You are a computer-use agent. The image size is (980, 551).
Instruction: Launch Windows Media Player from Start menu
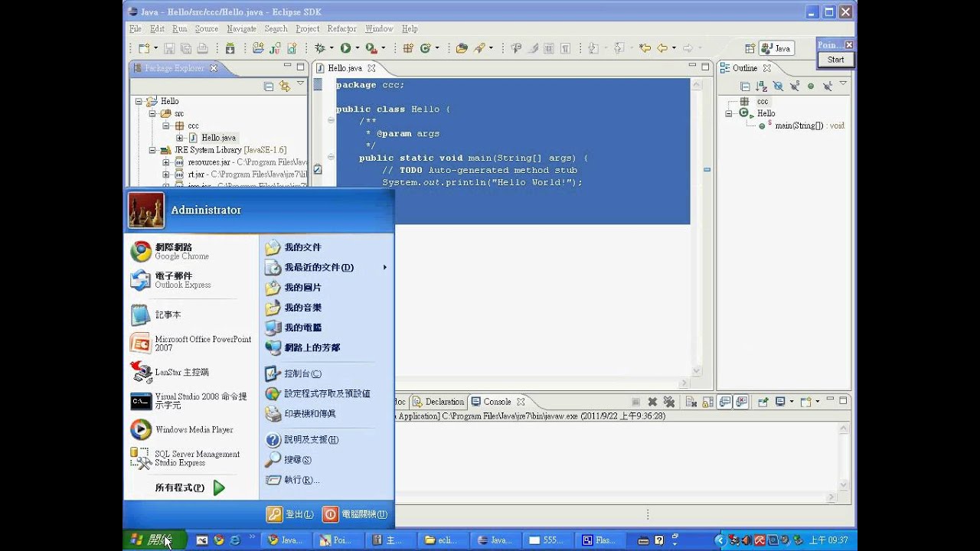[x=182, y=429]
